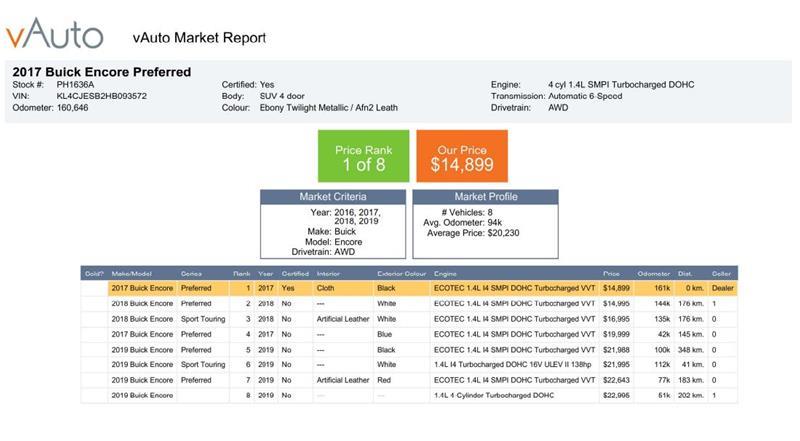Click Blue exterior colour cell
The width and height of the screenshot is (800, 441).
[384, 334]
